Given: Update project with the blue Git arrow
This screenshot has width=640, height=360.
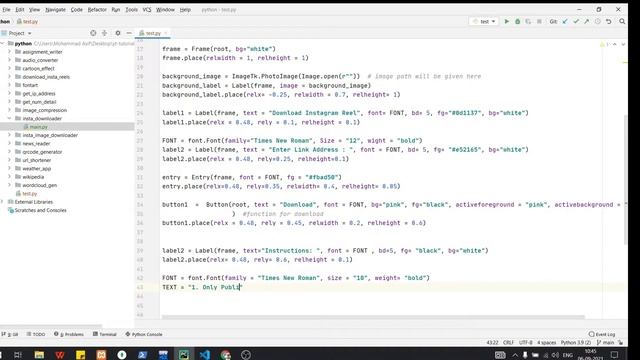Looking at the screenshot, I should (565, 21).
